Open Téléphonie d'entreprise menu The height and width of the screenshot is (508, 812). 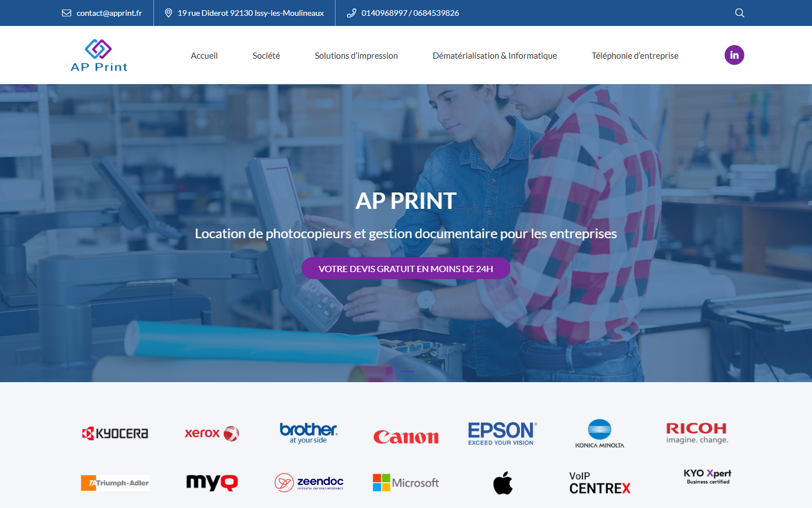pyautogui.click(x=635, y=56)
